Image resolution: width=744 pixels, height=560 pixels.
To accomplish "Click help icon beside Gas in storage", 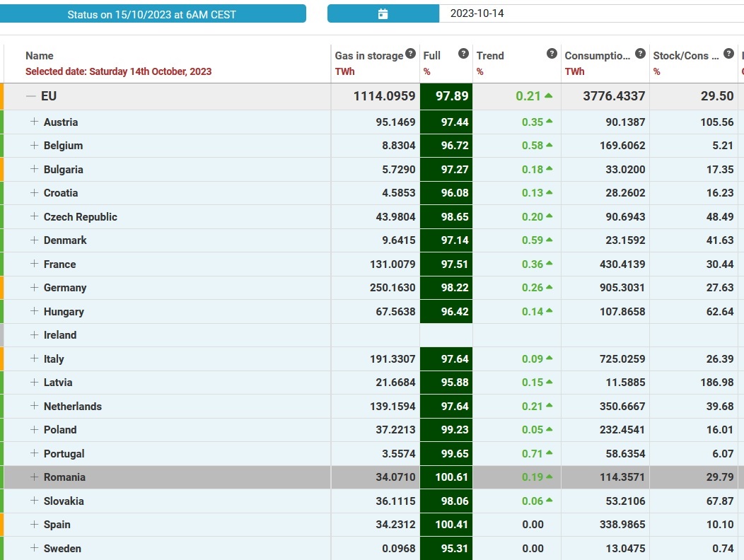I will pyautogui.click(x=410, y=54).
